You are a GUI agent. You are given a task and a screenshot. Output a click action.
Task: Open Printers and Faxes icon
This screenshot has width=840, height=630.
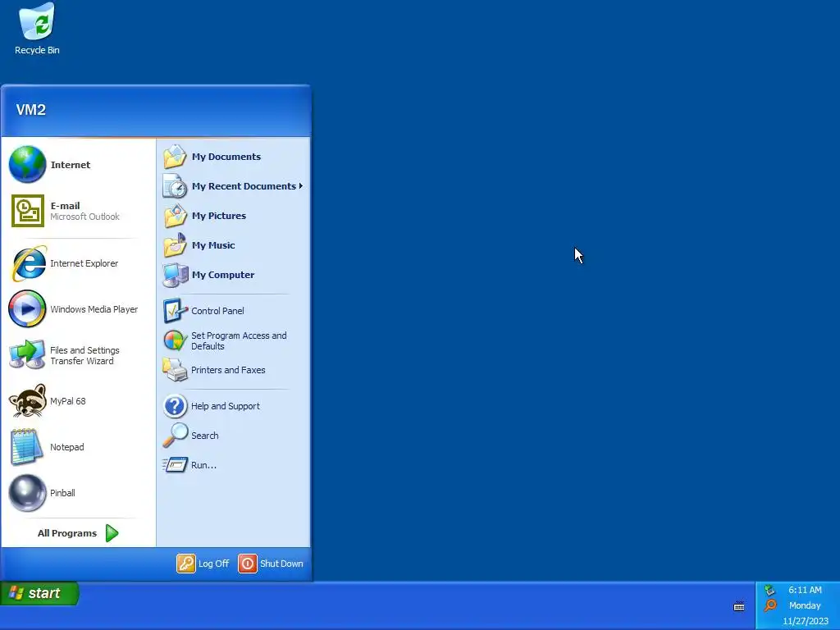point(175,370)
